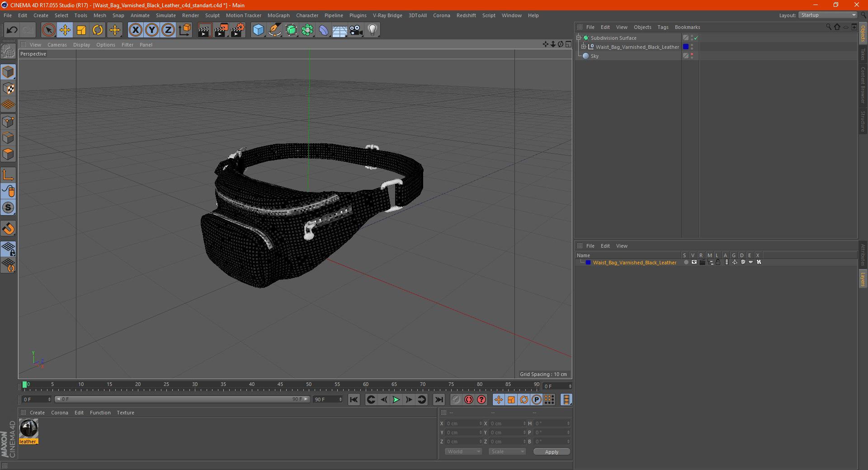Toggle Subdivision Surface enable checkmark
This screenshot has height=470, width=868.
696,38
